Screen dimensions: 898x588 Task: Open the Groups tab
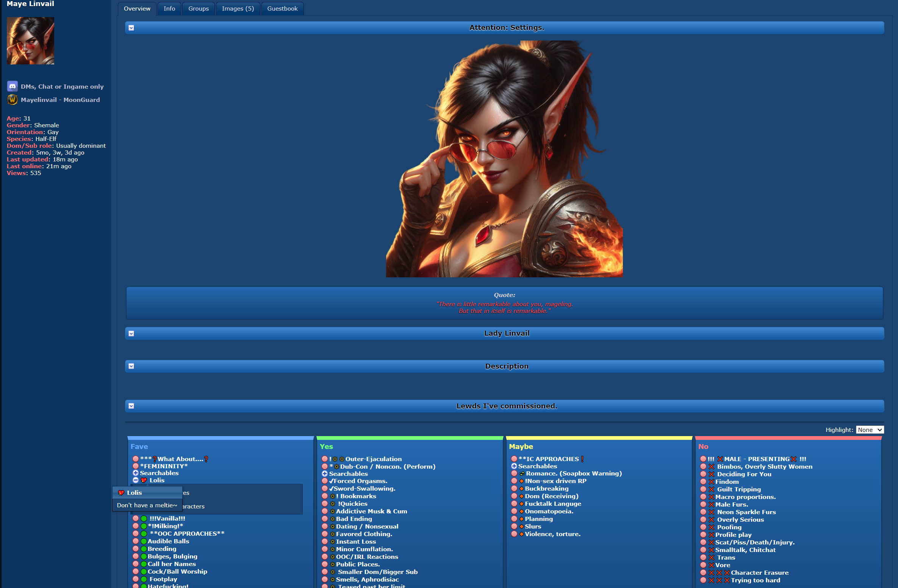(x=199, y=8)
